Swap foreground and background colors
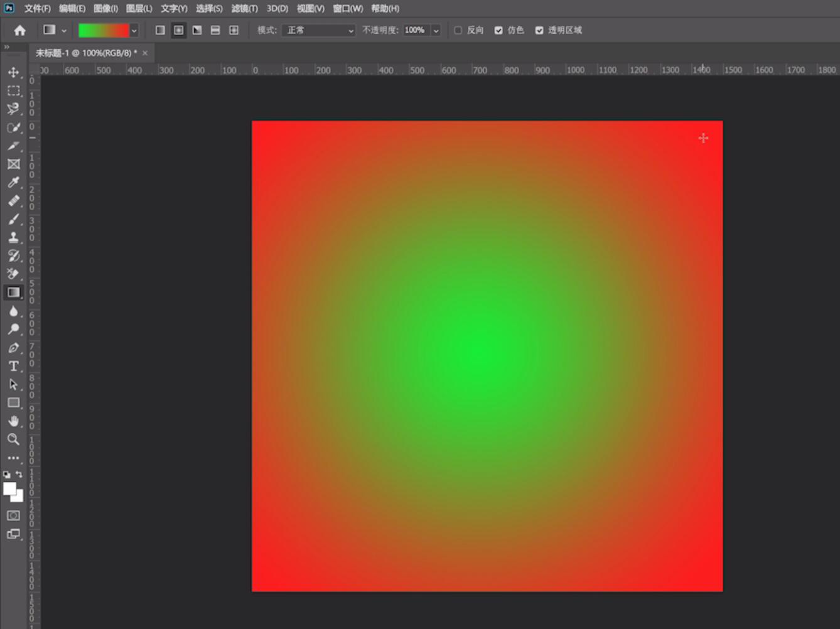840x629 pixels. point(19,475)
